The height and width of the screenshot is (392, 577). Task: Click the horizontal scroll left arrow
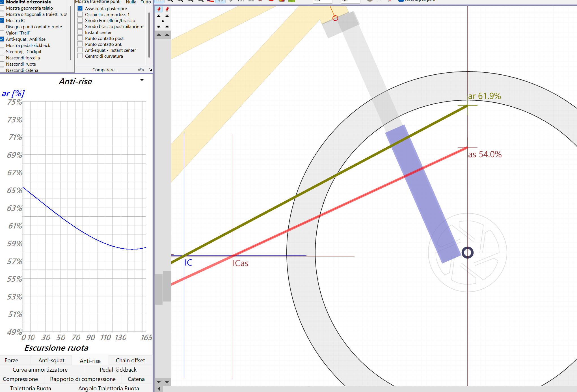(159, 389)
